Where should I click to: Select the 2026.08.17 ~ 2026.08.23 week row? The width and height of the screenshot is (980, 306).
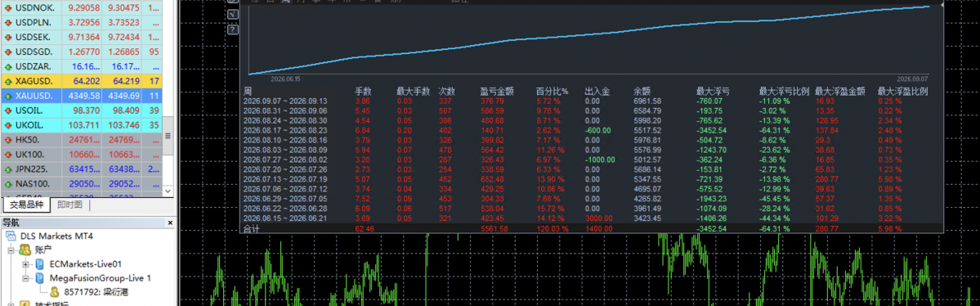click(591, 130)
